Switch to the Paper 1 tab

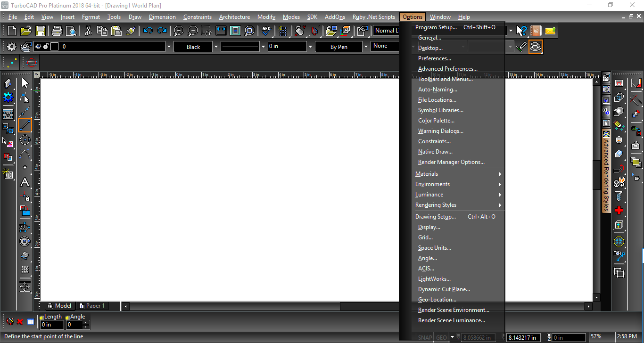click(91, 306)
